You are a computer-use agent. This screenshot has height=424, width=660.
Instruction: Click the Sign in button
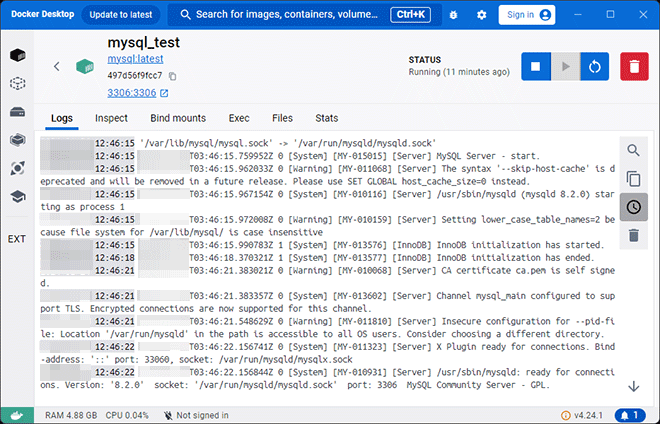pos(527,15)
